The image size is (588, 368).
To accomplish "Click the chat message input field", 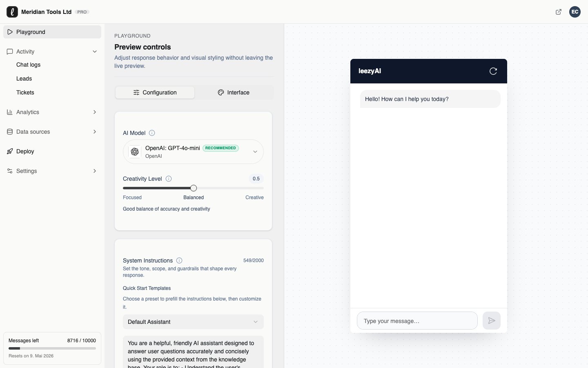I will [x=417, y=321].
